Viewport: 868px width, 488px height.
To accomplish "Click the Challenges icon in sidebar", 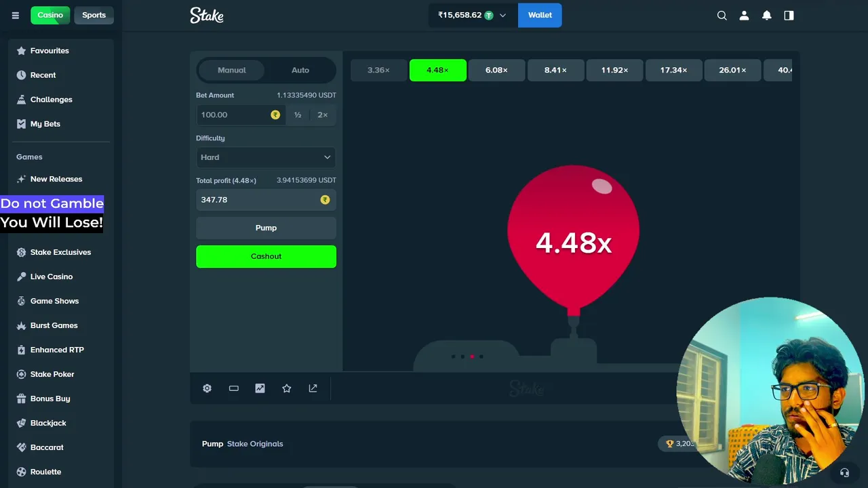I will pyautogui.click(x=21, y=100).
